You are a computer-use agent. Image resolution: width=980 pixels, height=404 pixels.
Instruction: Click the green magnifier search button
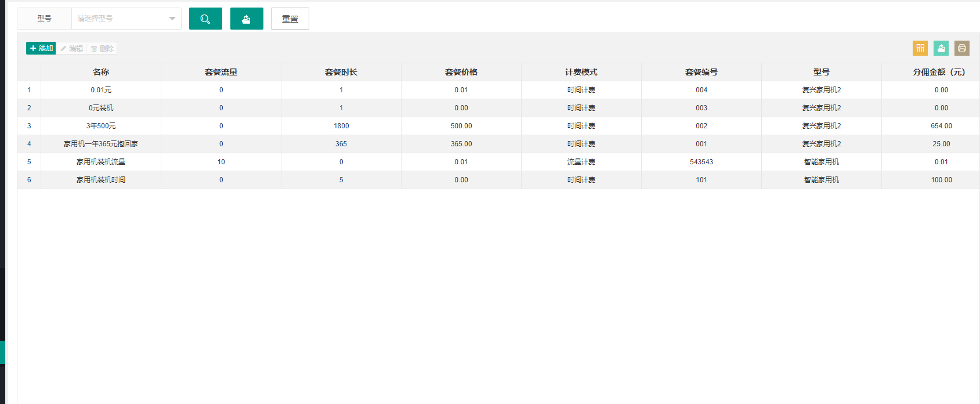click(205, 19)
